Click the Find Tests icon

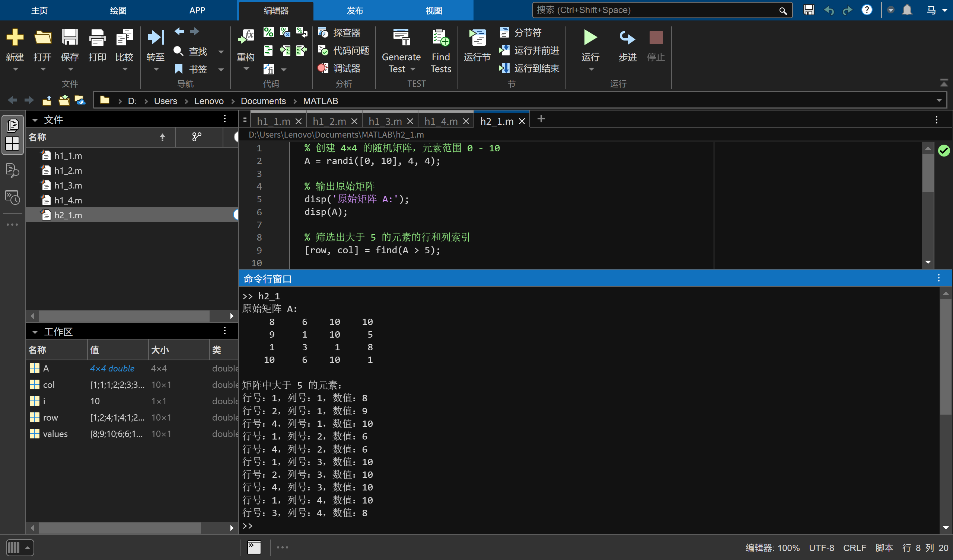pos(440,38)
